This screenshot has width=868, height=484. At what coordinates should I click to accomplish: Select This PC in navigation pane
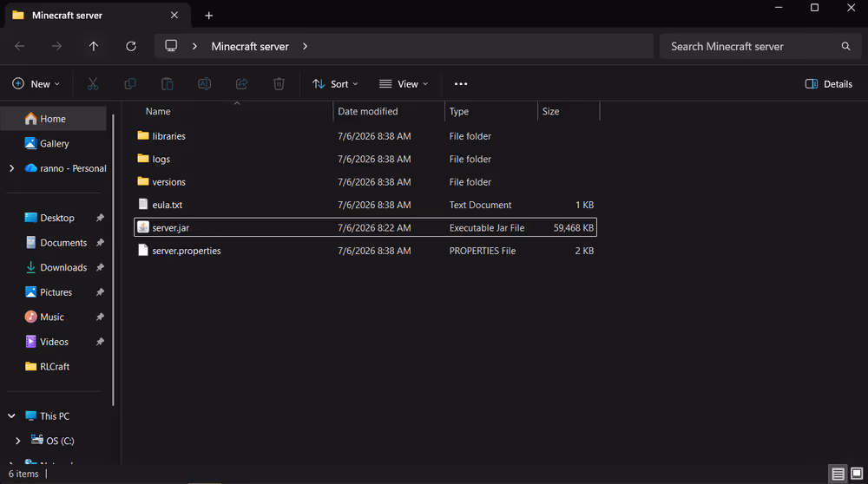(54, 416)
